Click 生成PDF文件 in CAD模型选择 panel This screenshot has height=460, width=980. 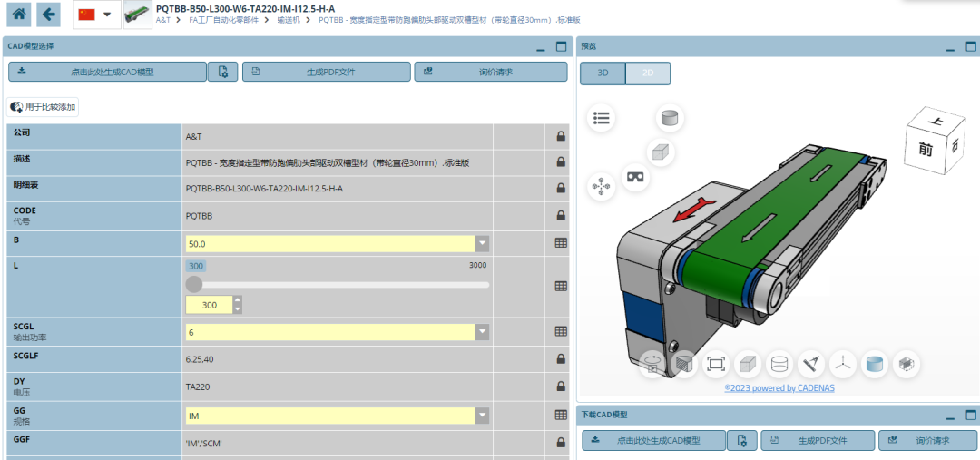[327, 72]
